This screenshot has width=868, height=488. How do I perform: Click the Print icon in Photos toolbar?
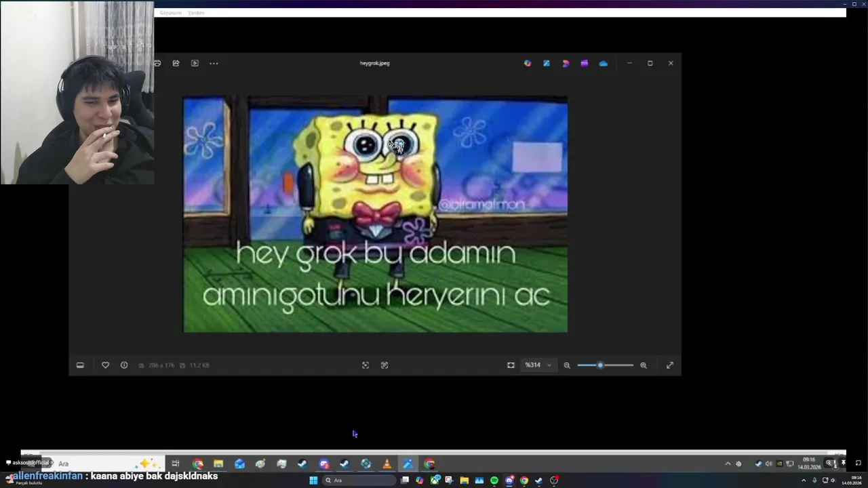point(157,63)
